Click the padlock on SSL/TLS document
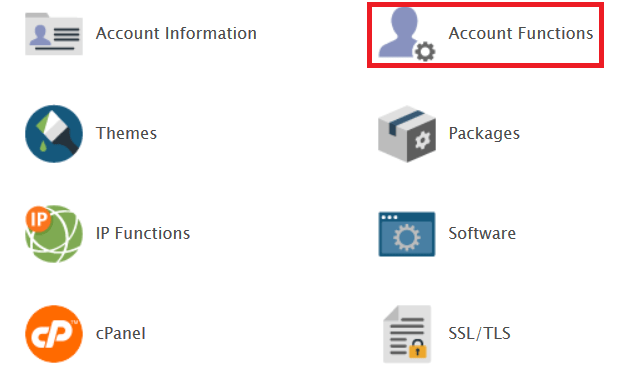The height and width of the screenshot is (370, 621). (x=417, y=349)
